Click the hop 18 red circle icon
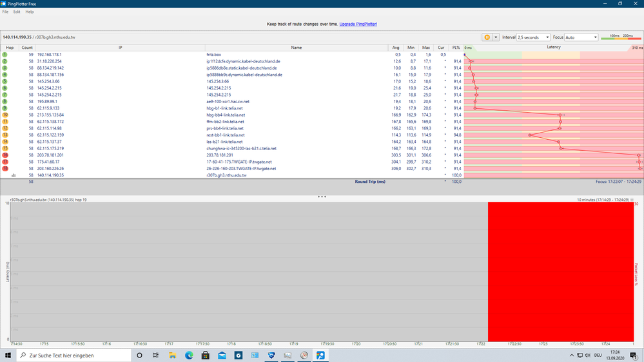The height and width of the screenshot is (362, 644). 5,168
